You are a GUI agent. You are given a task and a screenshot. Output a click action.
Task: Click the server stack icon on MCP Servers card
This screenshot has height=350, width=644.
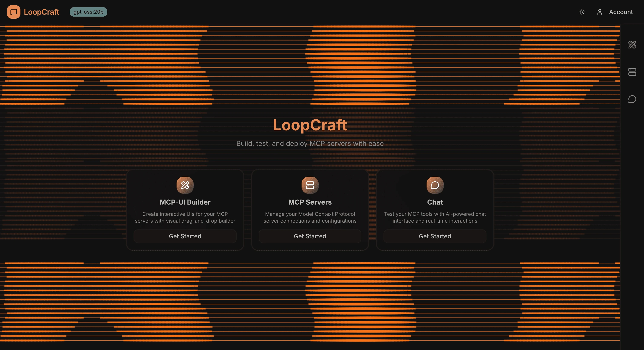pyautogui.click(x=310, y=185)
